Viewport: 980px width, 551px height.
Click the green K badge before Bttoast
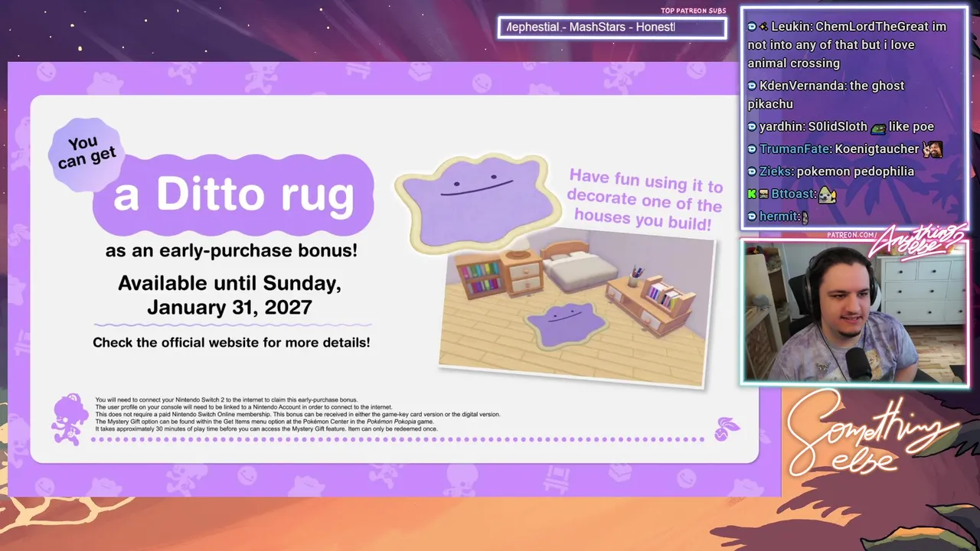click(752, 194)
